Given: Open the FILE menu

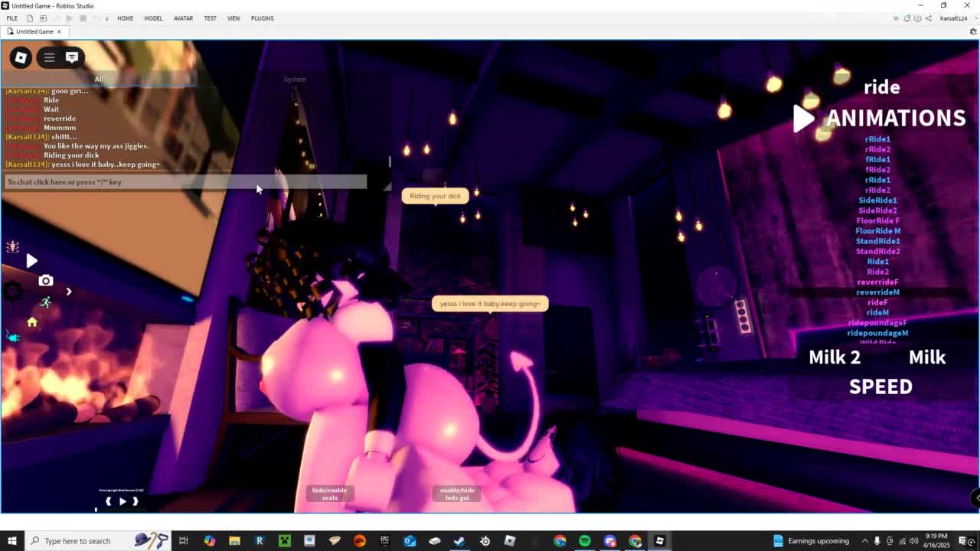Looking at the screenshot, I should click(12, 18).
